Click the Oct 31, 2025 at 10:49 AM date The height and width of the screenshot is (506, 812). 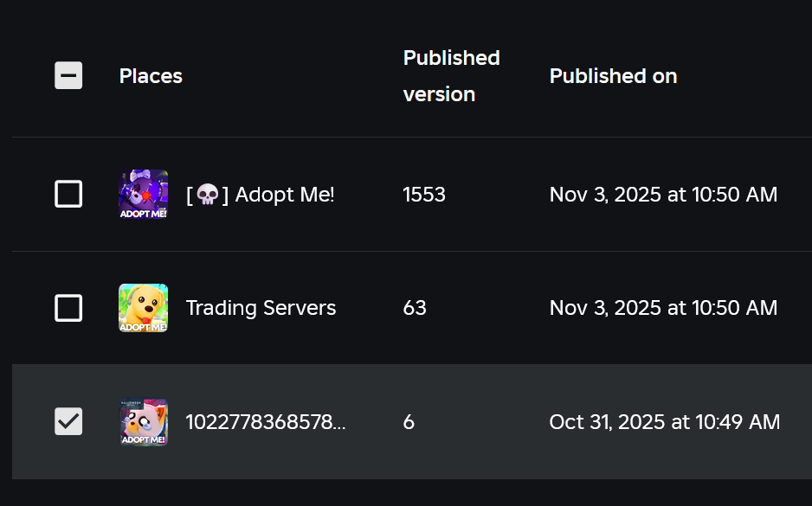665,422
